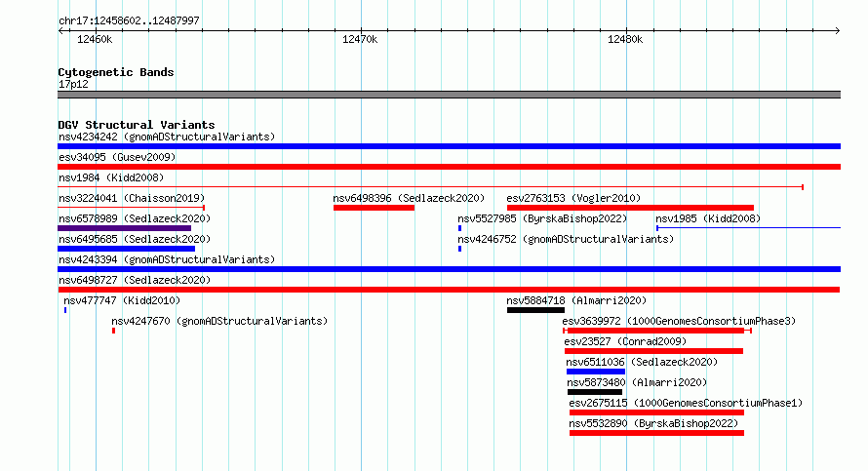868x471 pixels.
Task: Open variant nsv1984 (Kidd2008)
Action: (x=111, y=177)
